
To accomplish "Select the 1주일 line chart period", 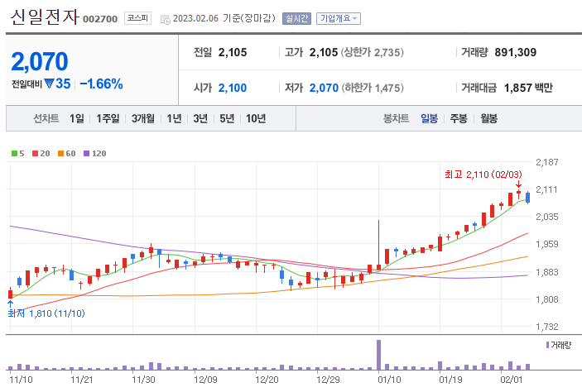I will coord(108,118).
